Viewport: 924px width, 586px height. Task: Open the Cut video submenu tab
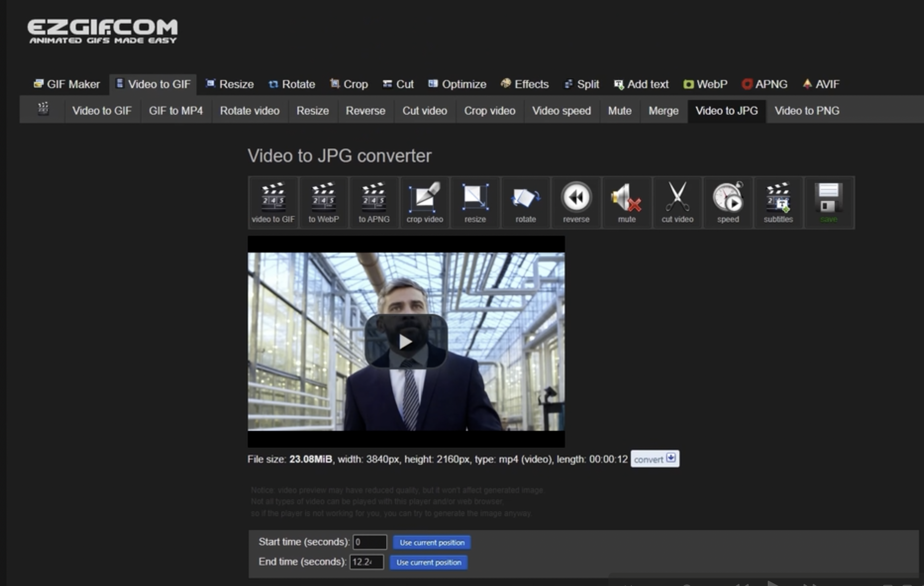pos(424,111)
